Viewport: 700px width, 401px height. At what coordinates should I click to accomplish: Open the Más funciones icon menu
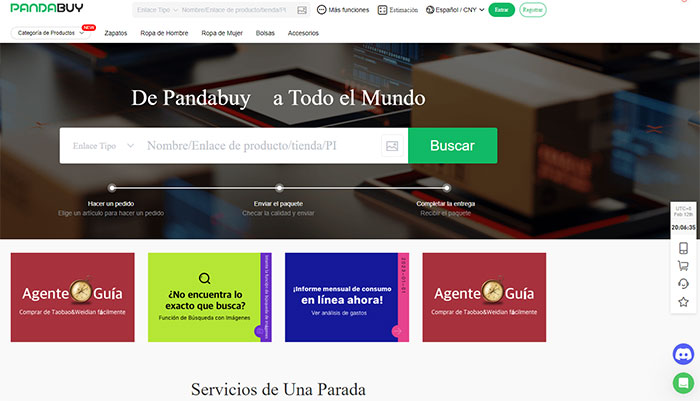pyautogui.click(x=343, y=10)
